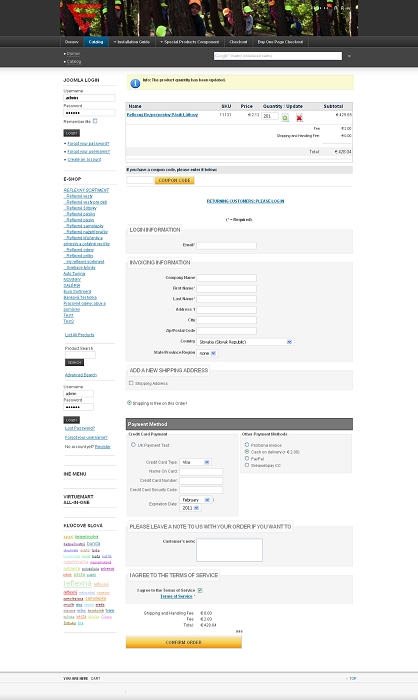
Task: Click the red delete product icon
Action: pyautogui.click(x=299, y=117)
